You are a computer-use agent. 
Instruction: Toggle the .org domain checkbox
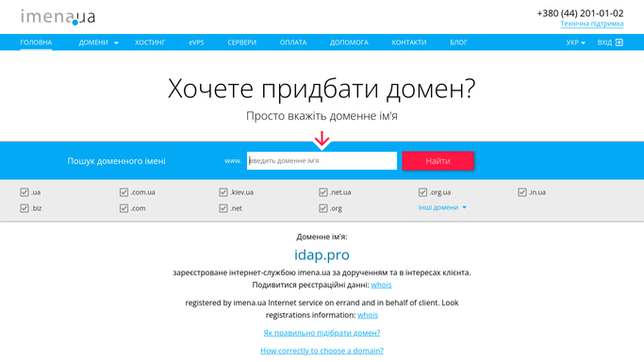pyautogui.click(x=323, y=208)
